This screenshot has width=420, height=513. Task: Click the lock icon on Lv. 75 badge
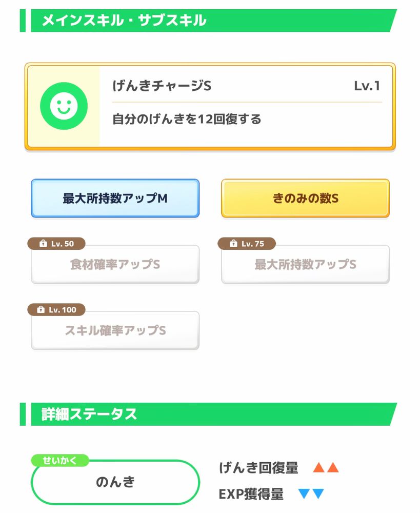coord(233,243)
